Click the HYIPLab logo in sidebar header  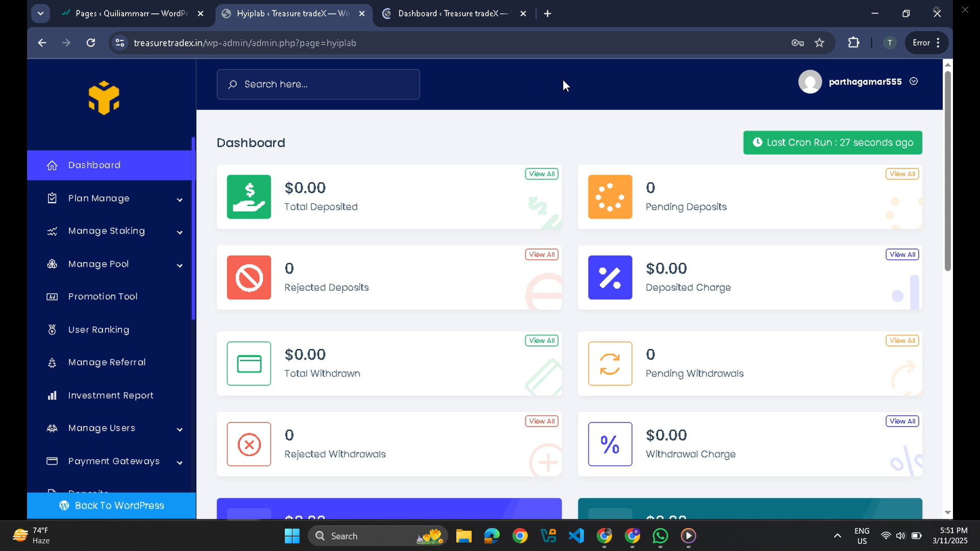(x=104, y=98)
